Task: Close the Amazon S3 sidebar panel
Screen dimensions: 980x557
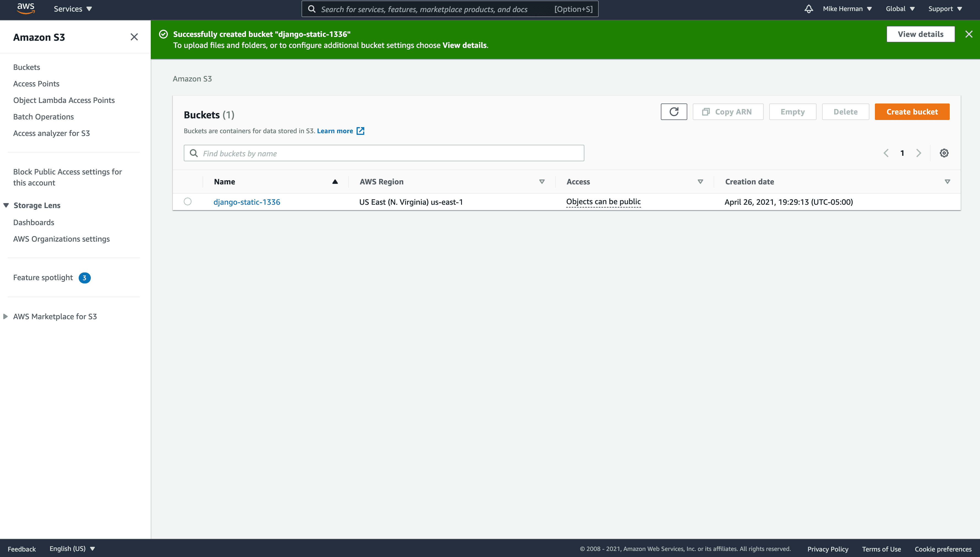Action: pyautogui.click(x=134, y=37)
